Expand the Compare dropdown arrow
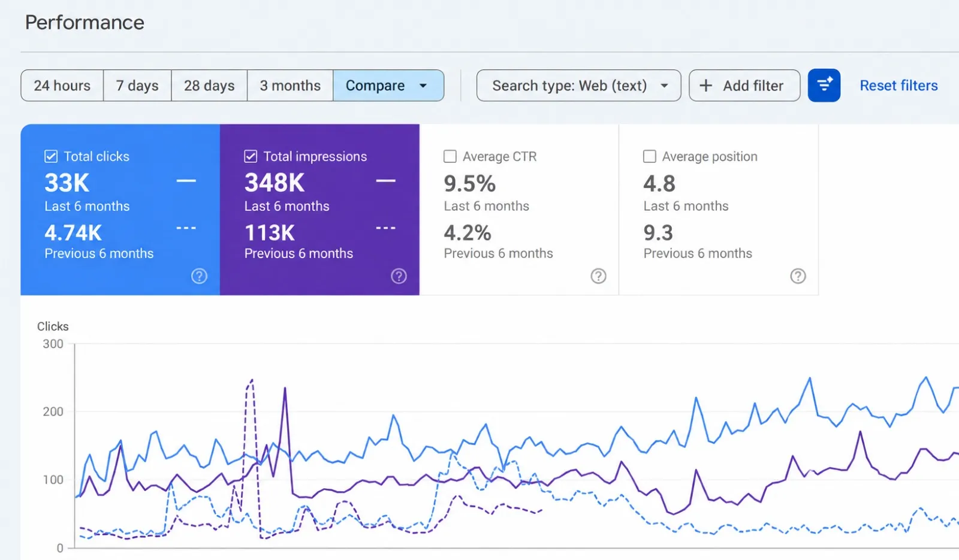The width and height of the screenshot is (959, 560). [x=423, y=86]
